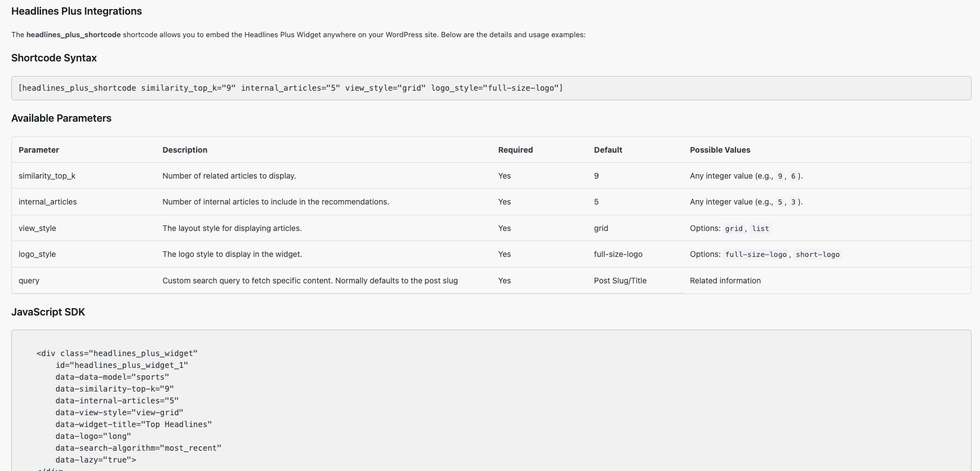Click the 'Custom search query' description cell
This screenshot has width=980, height=471.
(x=310, y=281)
